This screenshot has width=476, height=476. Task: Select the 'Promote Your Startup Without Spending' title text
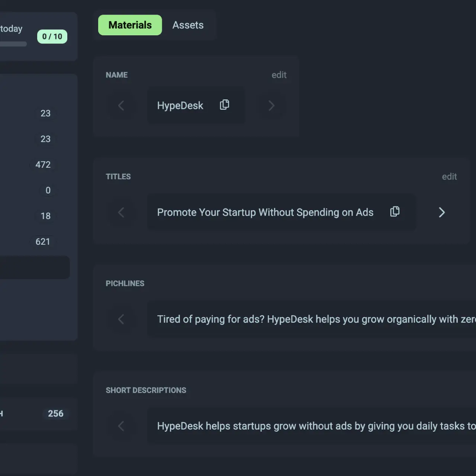tap(265, 212)
